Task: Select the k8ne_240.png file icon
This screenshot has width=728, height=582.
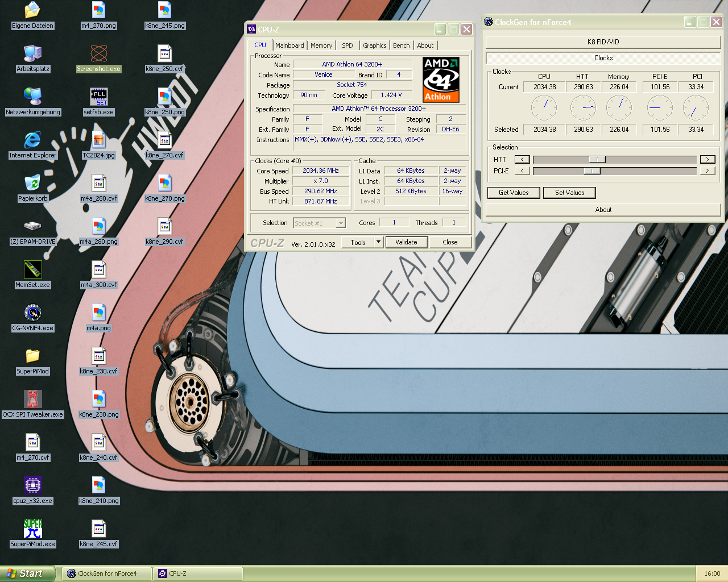Action: point(98,490)
